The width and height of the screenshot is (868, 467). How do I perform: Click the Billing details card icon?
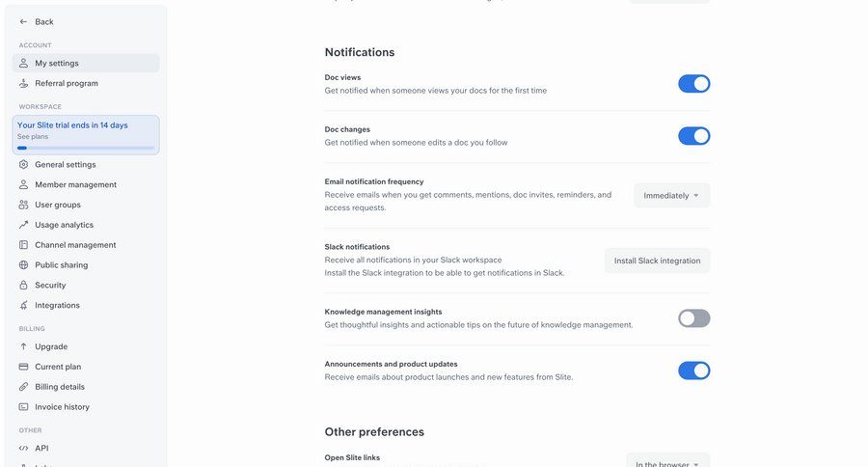pos(24,387)
